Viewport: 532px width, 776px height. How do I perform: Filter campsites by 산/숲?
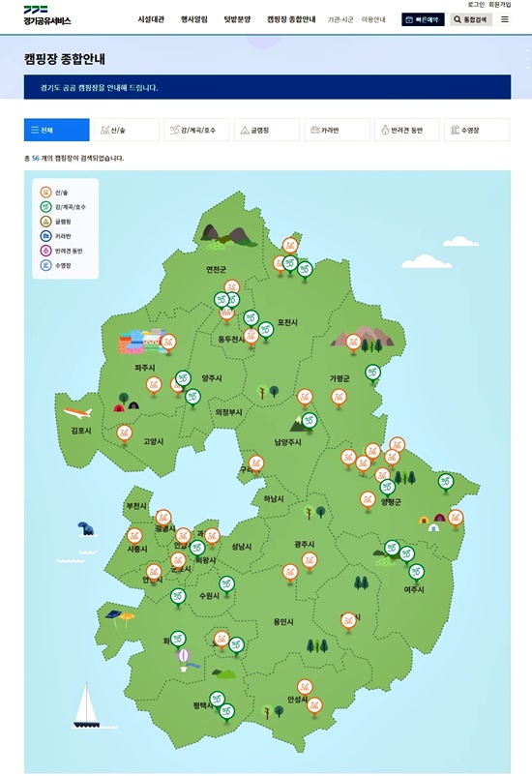tap(127, 130)
